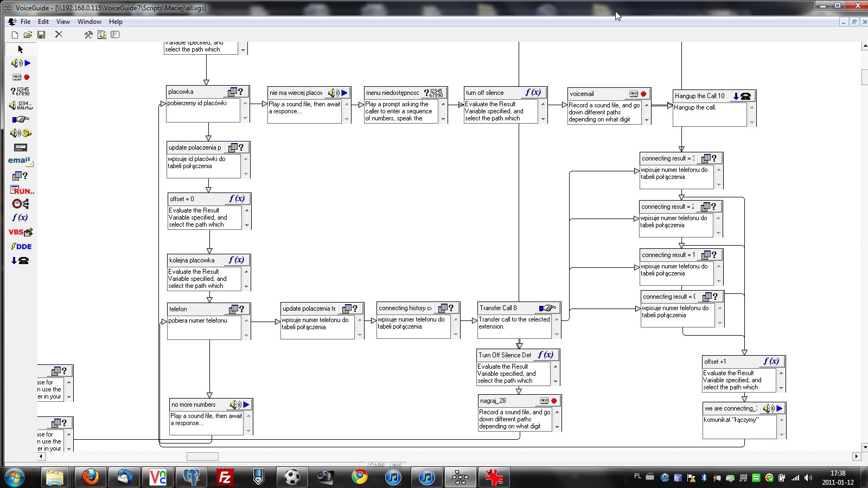The width and height of the screenshot is (868, 488).
Task: Select the Transfer Call pointing-hand tool
Action: (20, 119)
